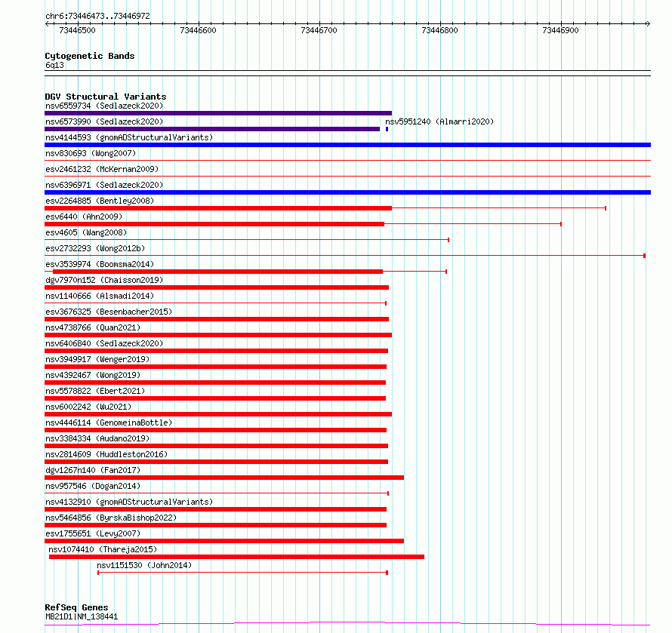672x633 pixels.
Task: Select the red bar under esv3539974
Action: [x=217, y=272]
